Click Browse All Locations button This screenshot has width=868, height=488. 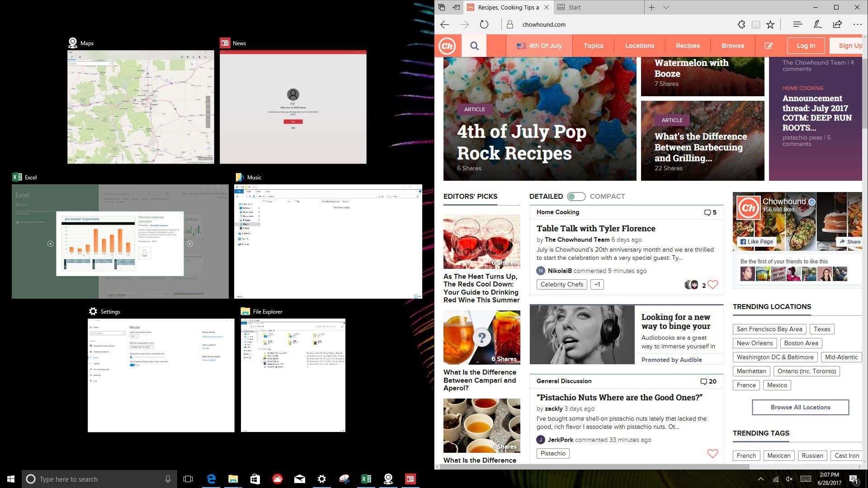pos(800,407)
